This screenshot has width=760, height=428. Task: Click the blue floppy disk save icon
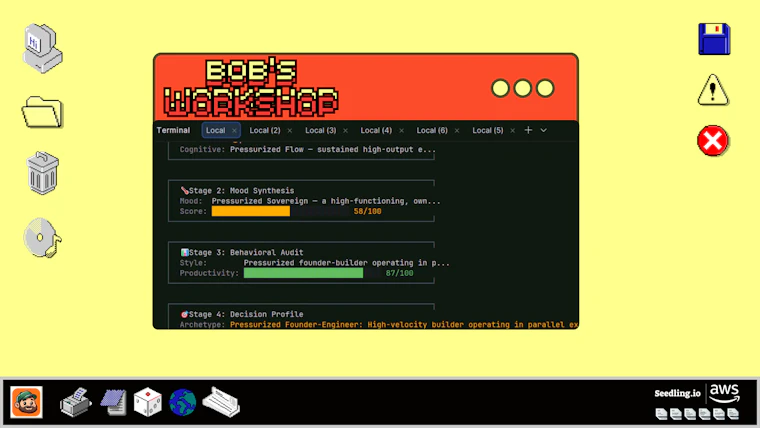click(714, 39)
